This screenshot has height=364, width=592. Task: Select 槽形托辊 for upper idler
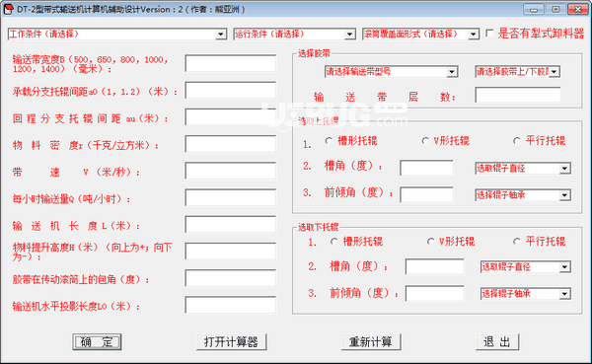click(x=329, y=141)
